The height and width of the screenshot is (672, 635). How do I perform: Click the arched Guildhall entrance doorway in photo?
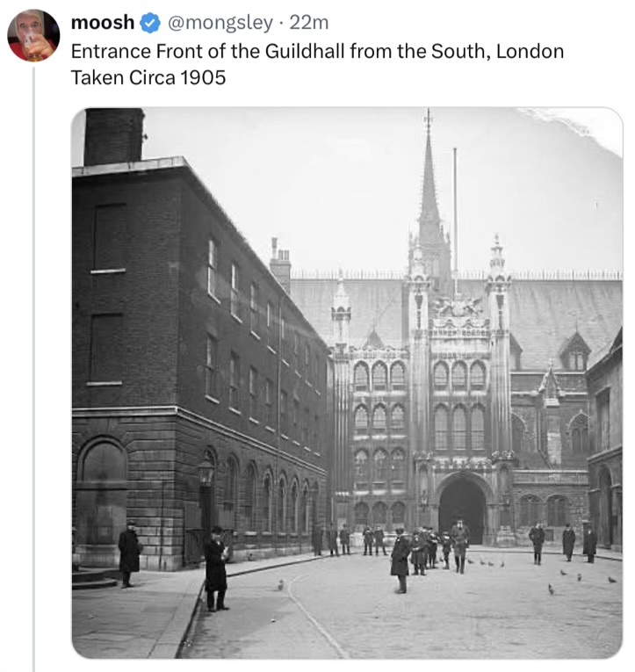coord(463,509)
